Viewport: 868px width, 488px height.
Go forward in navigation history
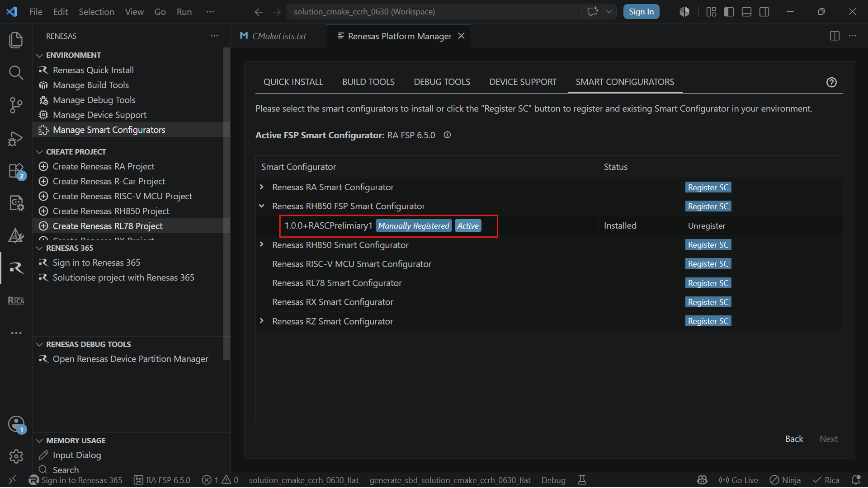(277, 12)
